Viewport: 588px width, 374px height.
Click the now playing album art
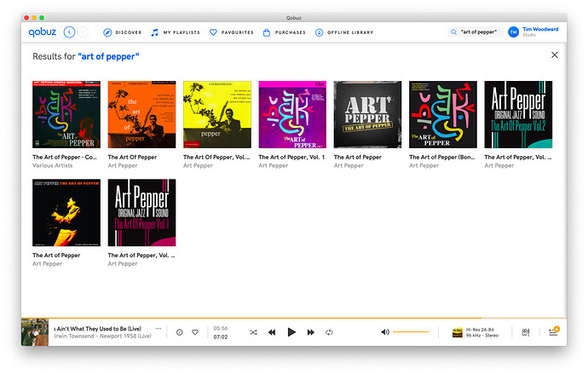[35, 332]
